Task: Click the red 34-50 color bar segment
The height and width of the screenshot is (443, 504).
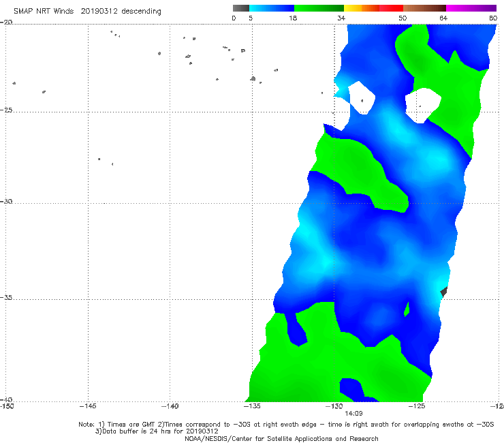Action: click(373, 8)
